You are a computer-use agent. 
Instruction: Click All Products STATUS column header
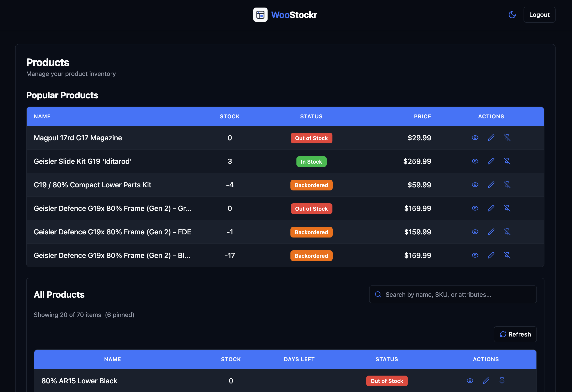pos(387,359)
